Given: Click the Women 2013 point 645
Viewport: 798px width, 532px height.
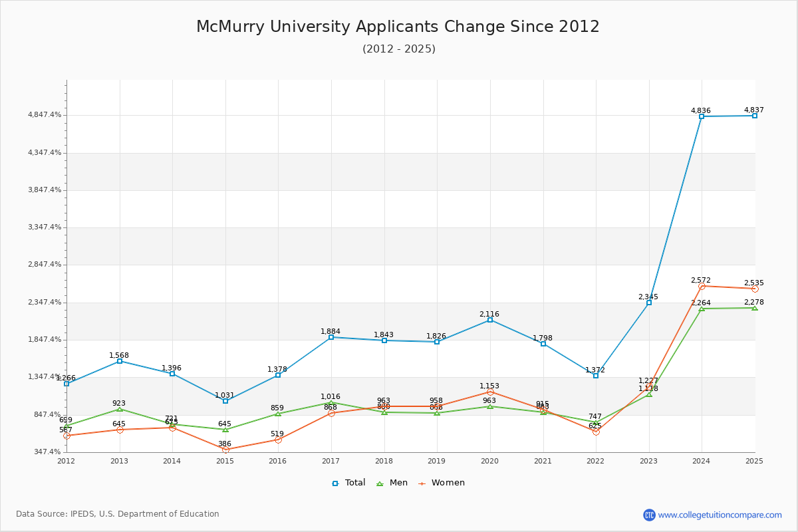Looking at the screenshot, I should coord(120,430).
